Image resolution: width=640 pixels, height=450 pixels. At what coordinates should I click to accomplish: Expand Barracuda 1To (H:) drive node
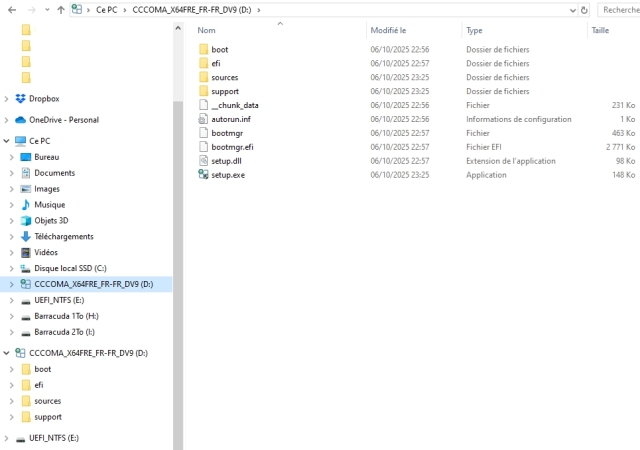pos(11,317)
